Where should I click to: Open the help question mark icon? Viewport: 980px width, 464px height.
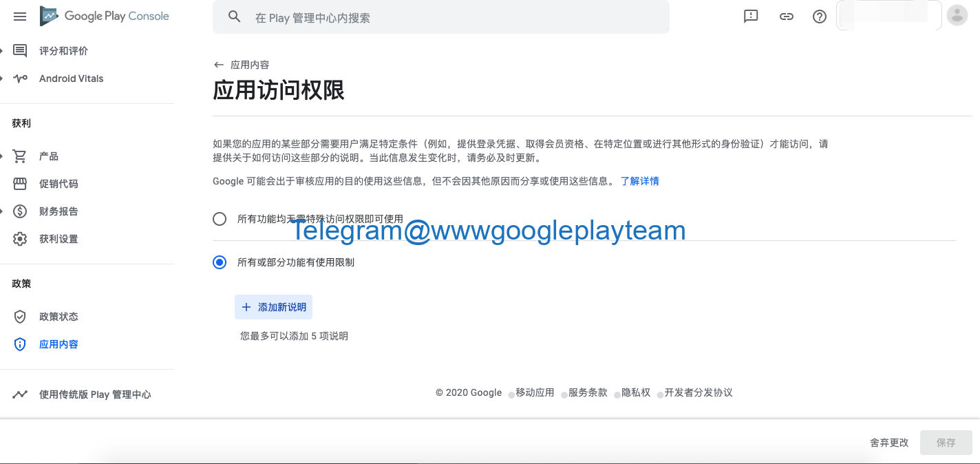pos(819,17)
